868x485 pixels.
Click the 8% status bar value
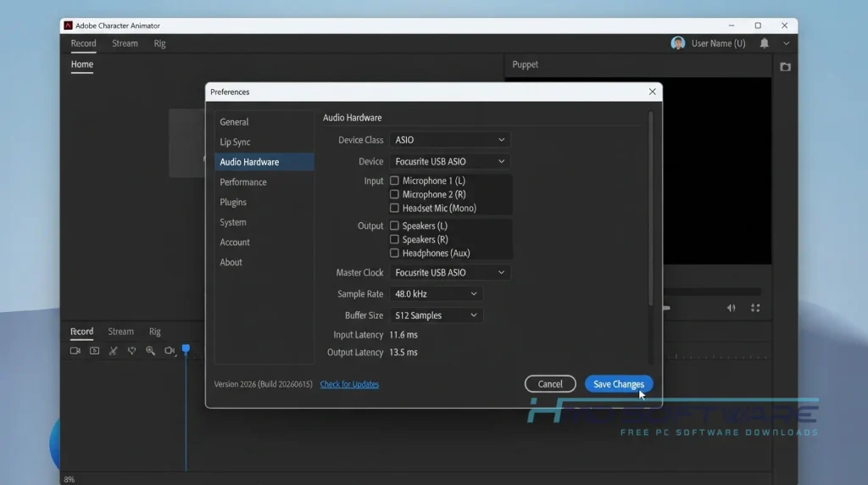70,479
